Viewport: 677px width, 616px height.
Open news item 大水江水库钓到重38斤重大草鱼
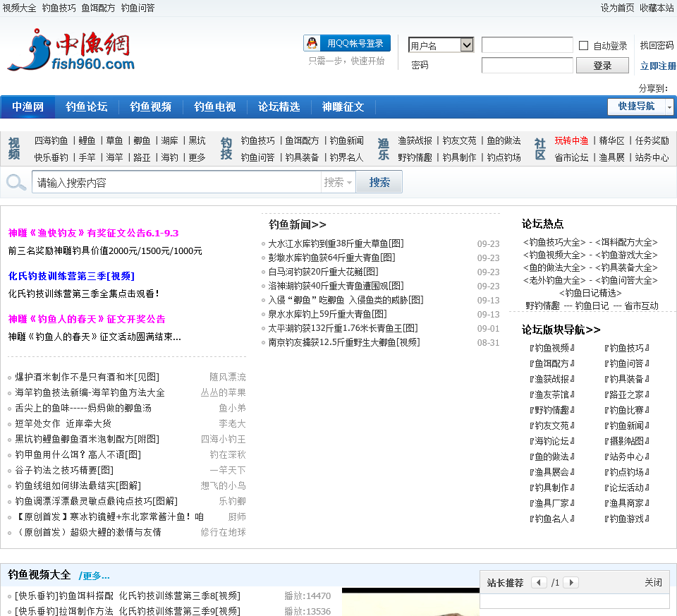(x=336, y=243)
